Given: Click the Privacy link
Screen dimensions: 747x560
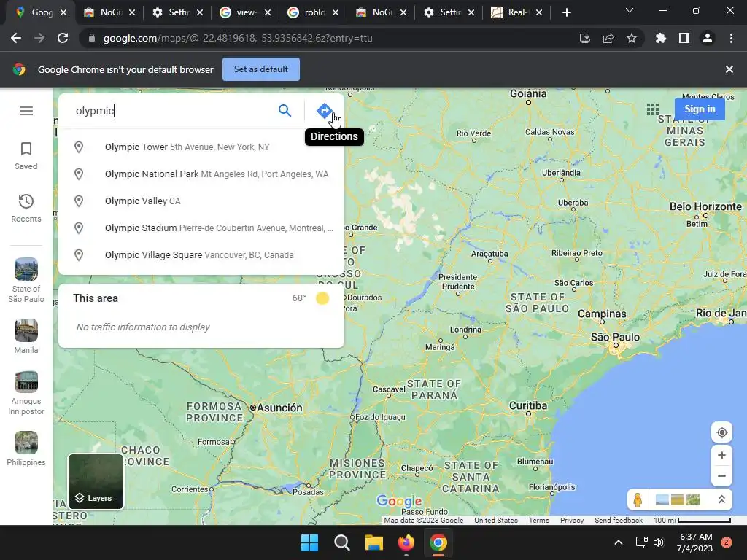Looking at the screenshot, I should (572, 520).
